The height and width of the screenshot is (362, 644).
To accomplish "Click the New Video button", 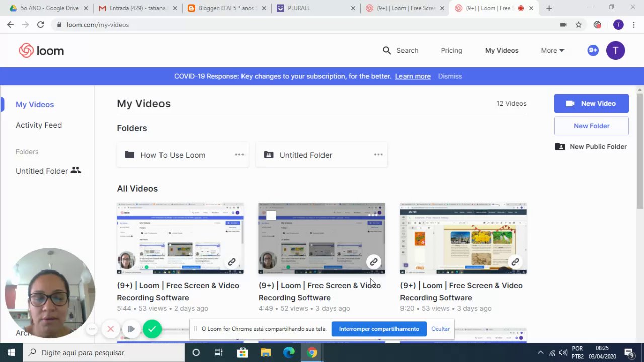I will (x=591, y=103).
